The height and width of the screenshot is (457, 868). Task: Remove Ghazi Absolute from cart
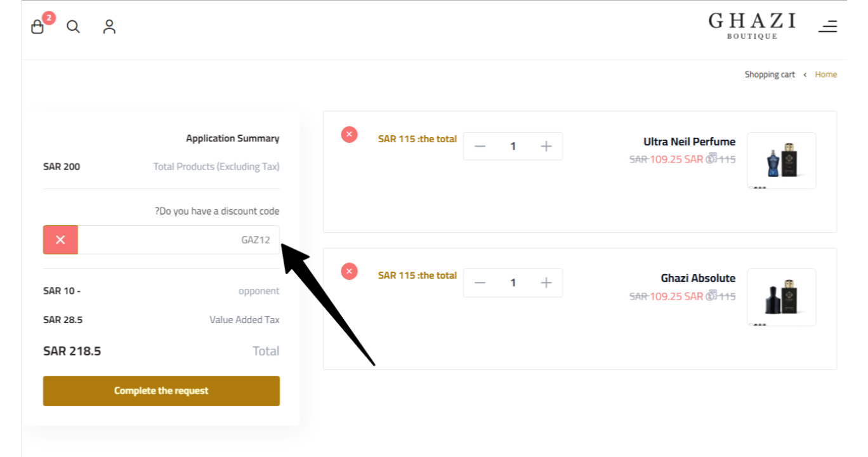pyautogui.click(x=350, y=272)
